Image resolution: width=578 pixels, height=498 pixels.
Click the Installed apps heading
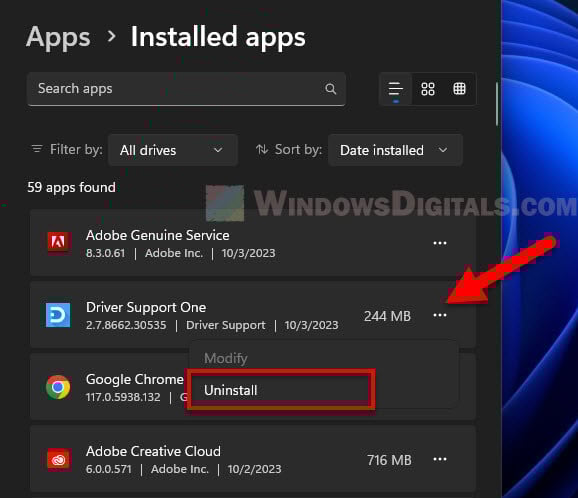(218, 37)
